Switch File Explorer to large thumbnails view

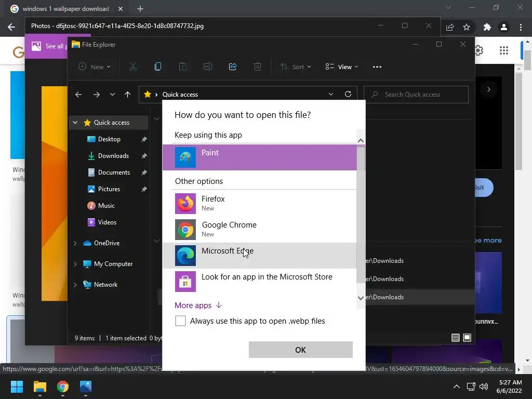[467, 338]
